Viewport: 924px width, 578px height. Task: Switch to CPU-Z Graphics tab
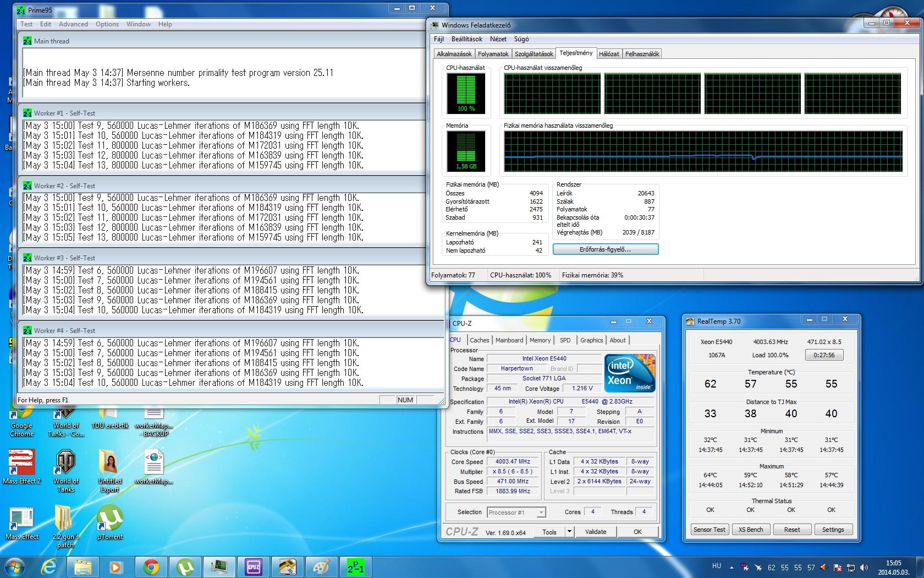pos(592,340)
